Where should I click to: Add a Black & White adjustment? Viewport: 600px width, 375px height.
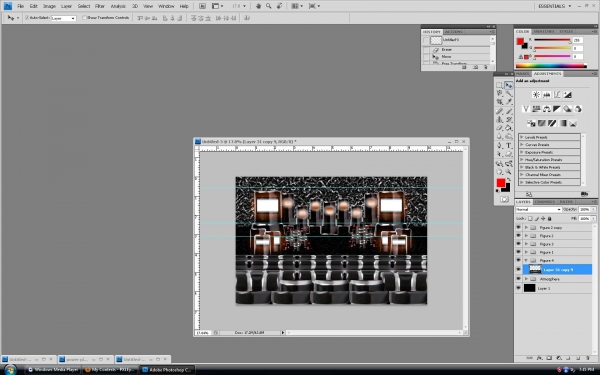click(557, 109)
